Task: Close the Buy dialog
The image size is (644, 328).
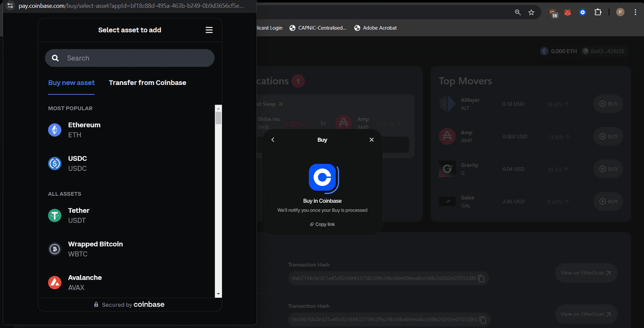Action: click(372, 140)
